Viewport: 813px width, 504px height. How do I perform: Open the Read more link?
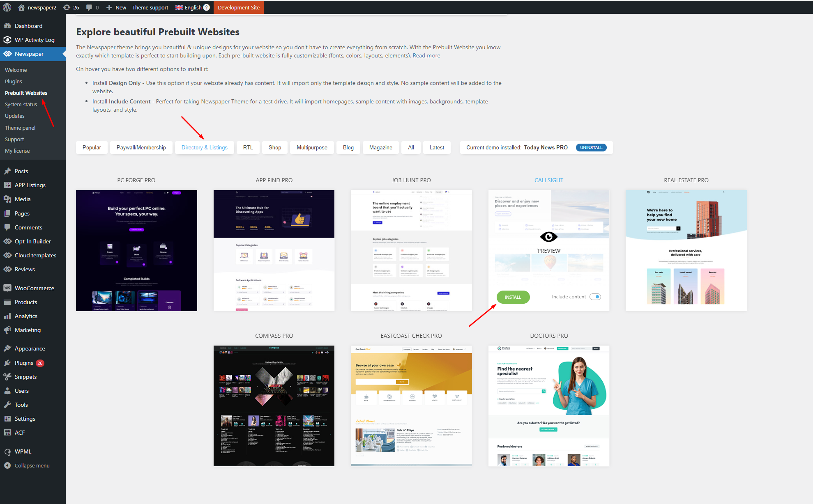pos(426,55)
